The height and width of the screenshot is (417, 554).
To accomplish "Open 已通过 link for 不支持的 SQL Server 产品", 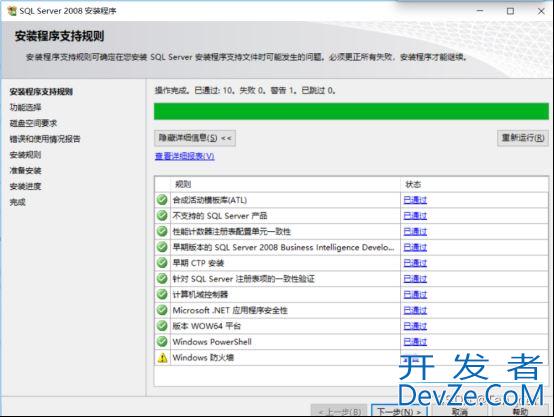I will click(x=415, y=216).
